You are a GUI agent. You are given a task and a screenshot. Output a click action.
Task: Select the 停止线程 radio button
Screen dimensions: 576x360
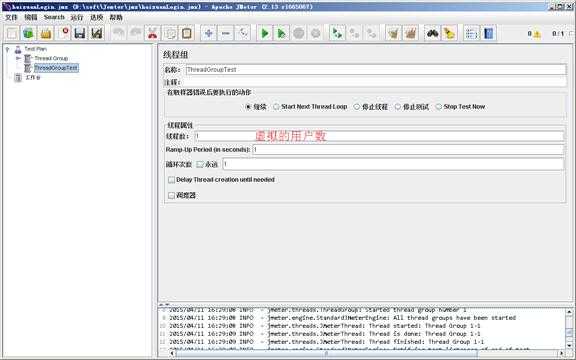tap(370, 107)
